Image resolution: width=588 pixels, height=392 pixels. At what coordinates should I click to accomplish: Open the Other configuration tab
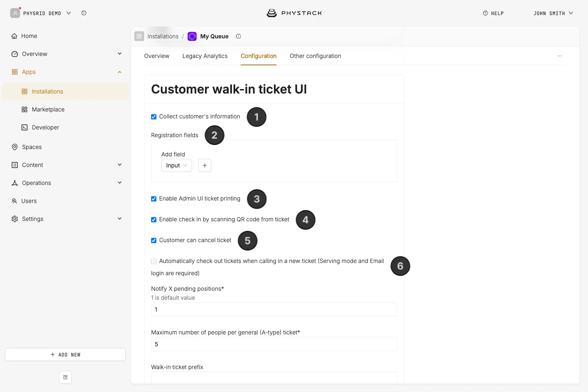click(x=315, y=56)
